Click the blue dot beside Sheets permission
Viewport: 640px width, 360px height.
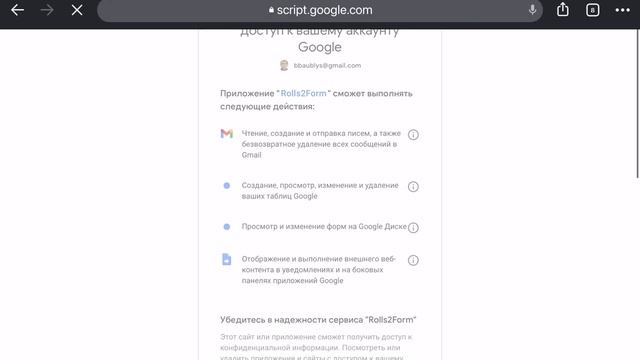(x=227, y=186)
